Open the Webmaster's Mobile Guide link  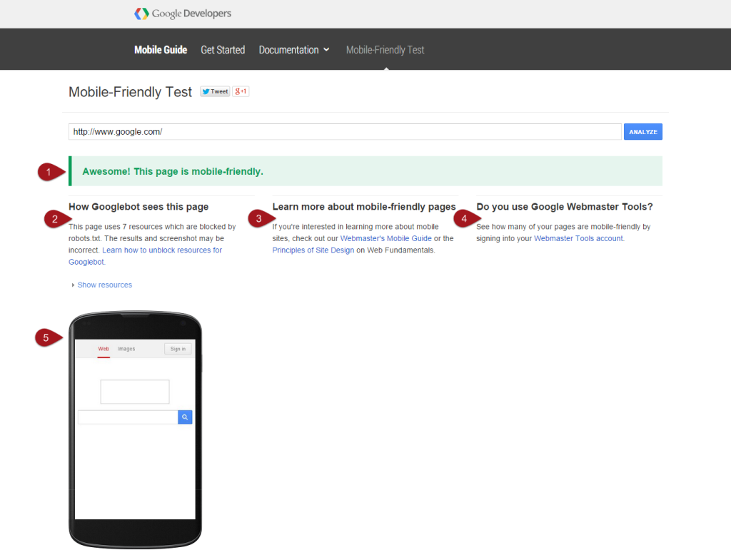pyautogui.click(x=385, y=238)
